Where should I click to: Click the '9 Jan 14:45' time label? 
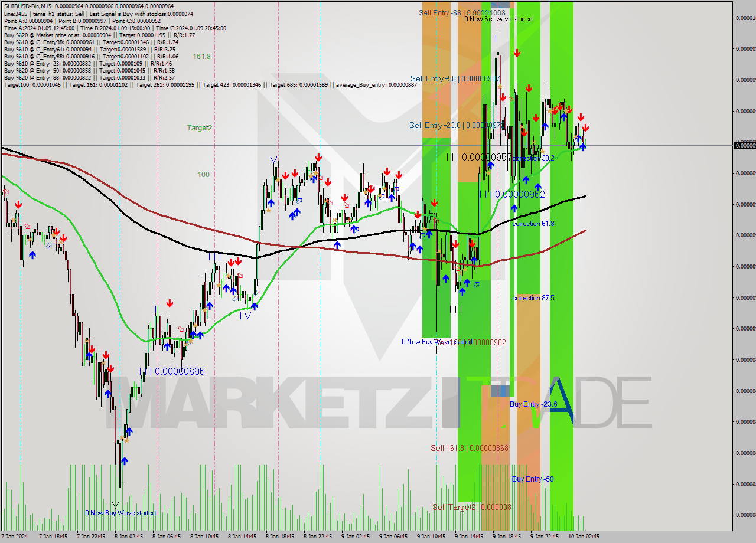[x=469, y=537]
